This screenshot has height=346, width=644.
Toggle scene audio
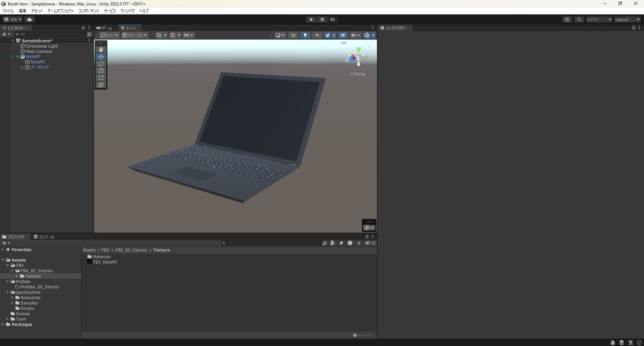click(x=317, y=35)
